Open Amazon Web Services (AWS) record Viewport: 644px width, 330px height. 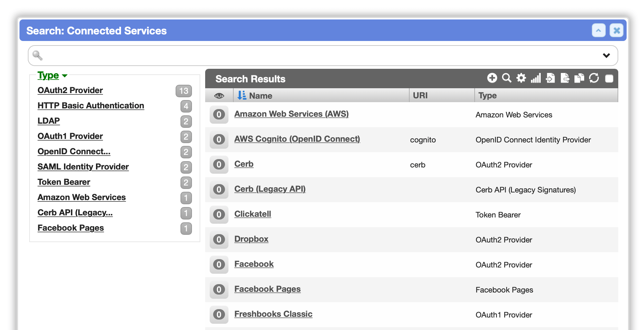point(291,114)
